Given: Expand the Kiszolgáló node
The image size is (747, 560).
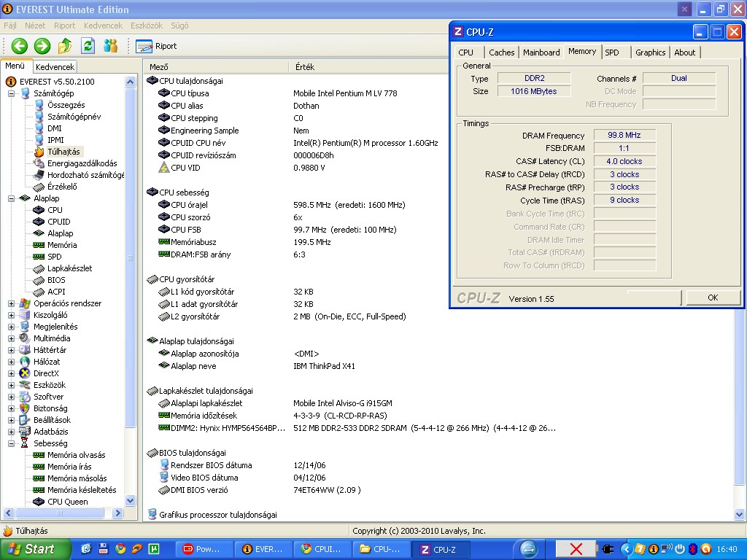Looking at the screenshot, I should pyautogui.click(x=11, y=315).
